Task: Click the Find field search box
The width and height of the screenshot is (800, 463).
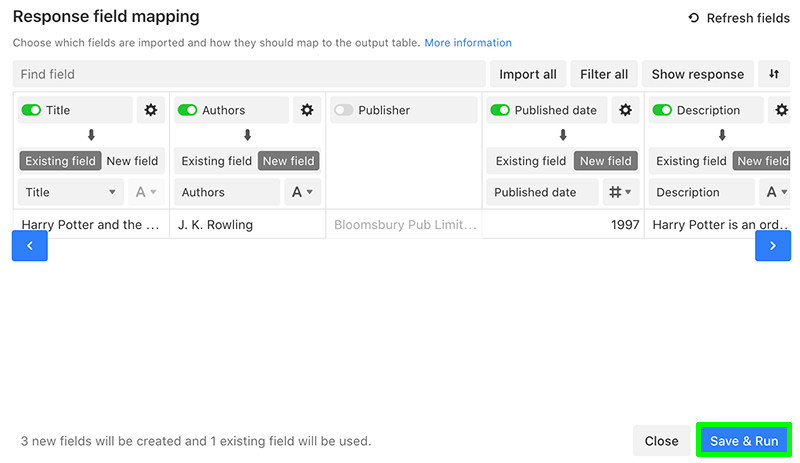Action: click(249, 74)
